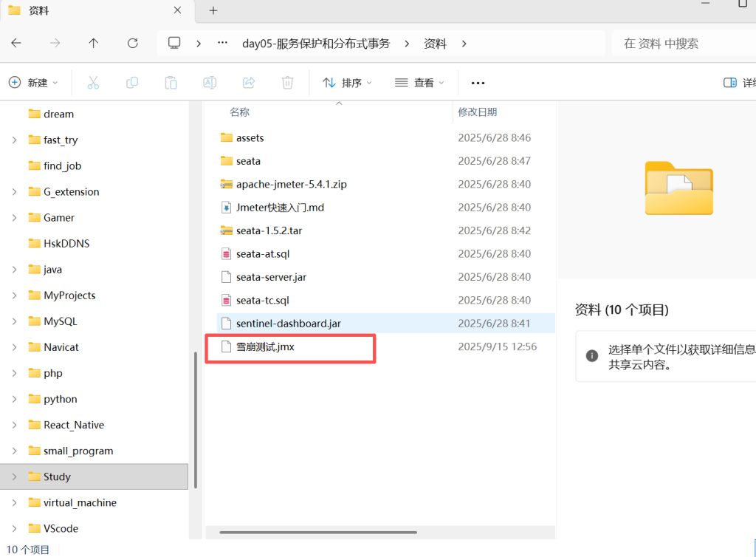
Task: Select the sentinel-dashboard.jar file
Action: coord(288,324)
